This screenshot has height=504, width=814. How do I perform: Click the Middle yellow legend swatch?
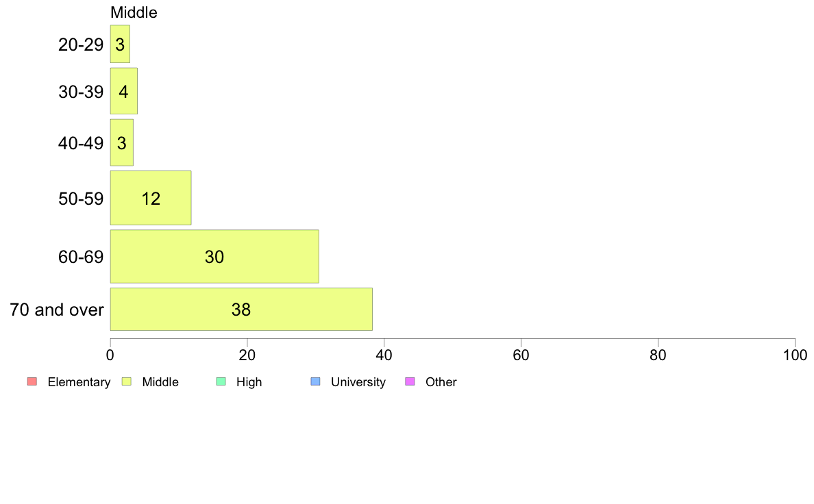click(x=127, y=381)
